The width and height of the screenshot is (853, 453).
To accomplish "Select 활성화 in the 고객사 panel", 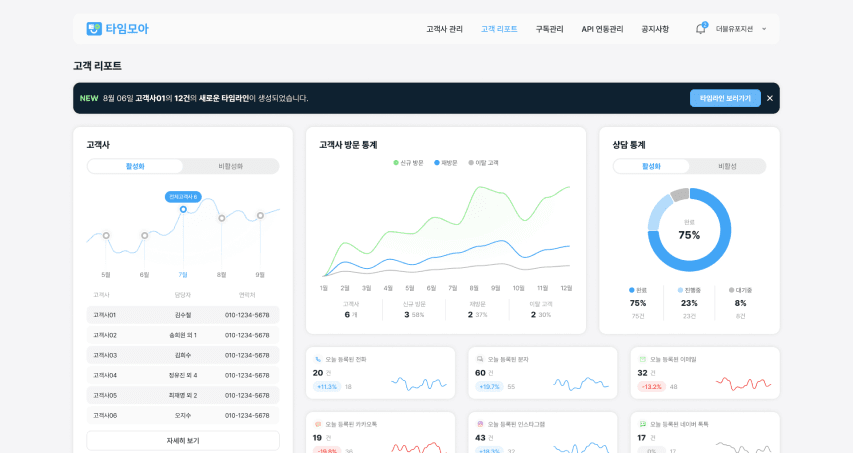I will point(135,166).
